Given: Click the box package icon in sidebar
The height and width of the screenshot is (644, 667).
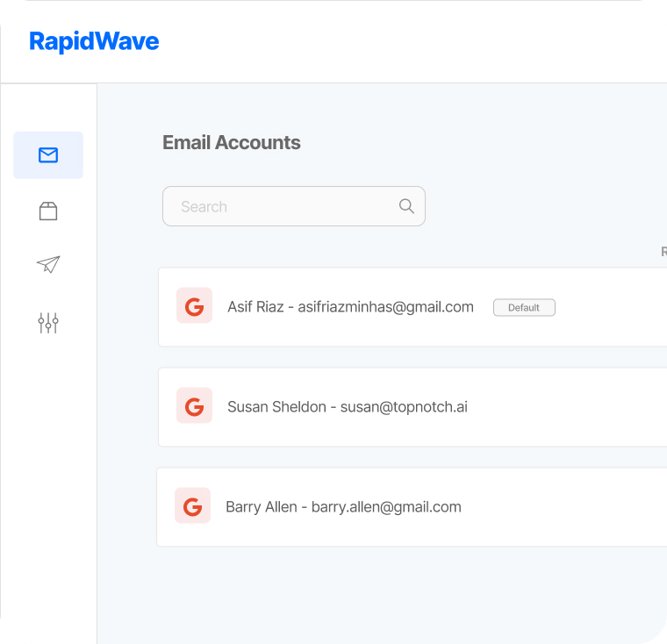Looking at the screenshot, I should coord(48,211).
